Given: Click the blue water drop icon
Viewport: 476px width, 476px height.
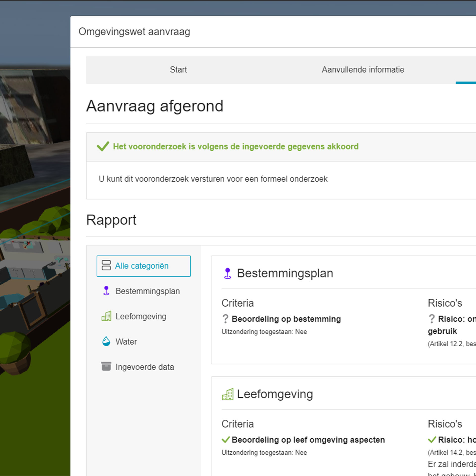Looking at the screenshot, I should click(106, 341).
